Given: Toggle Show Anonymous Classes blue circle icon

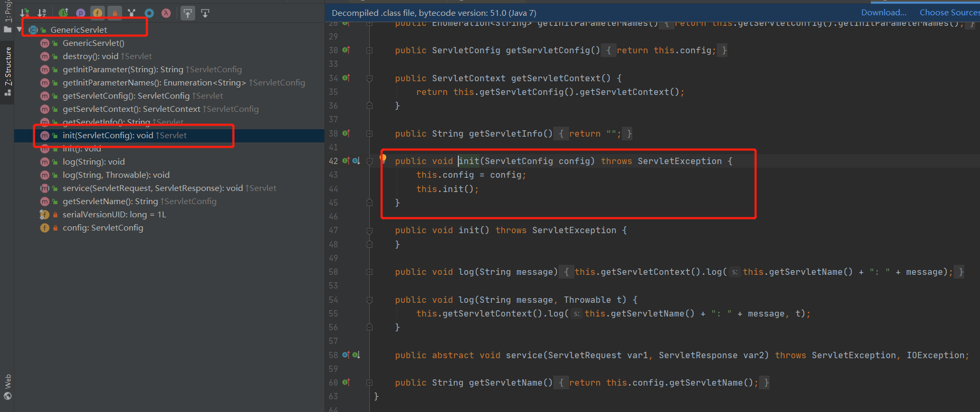Looking at the screenshot, I should pyautogui.click(x=149, y=13).
